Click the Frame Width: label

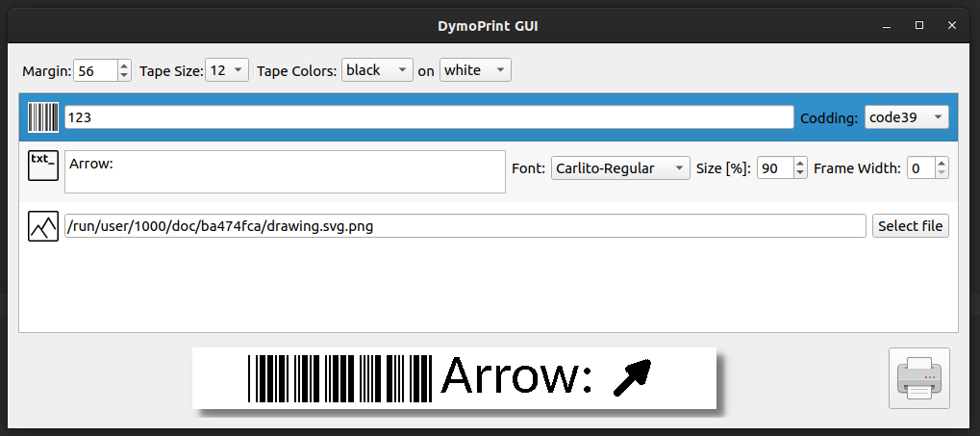(x=857, y=168)
